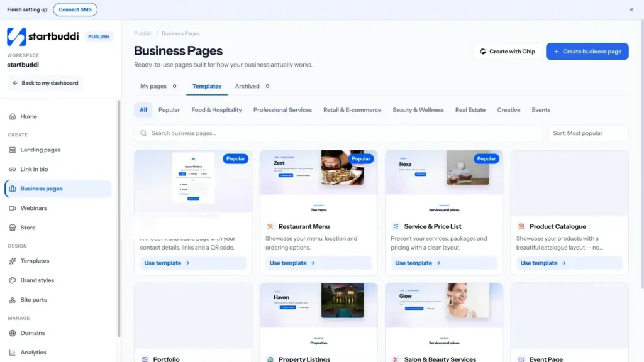This screenshot has height=362, width=644.
Task: Click Create with Chip button
Action: click(x=508, y=52)
